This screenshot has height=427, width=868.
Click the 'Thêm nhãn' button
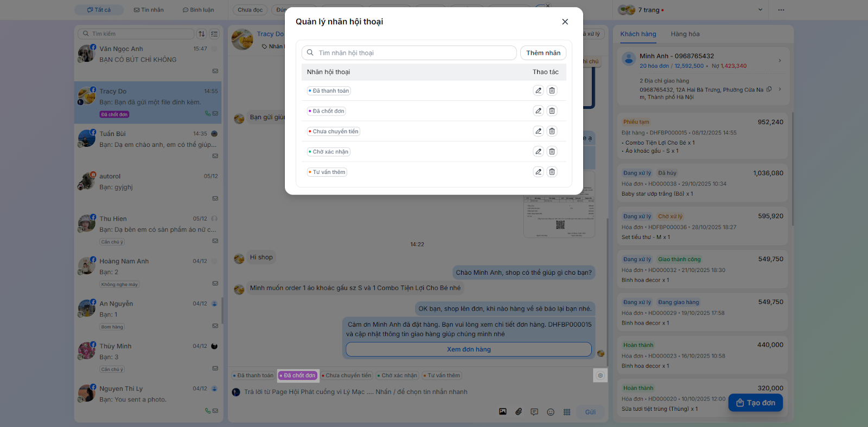pos(543,53)
